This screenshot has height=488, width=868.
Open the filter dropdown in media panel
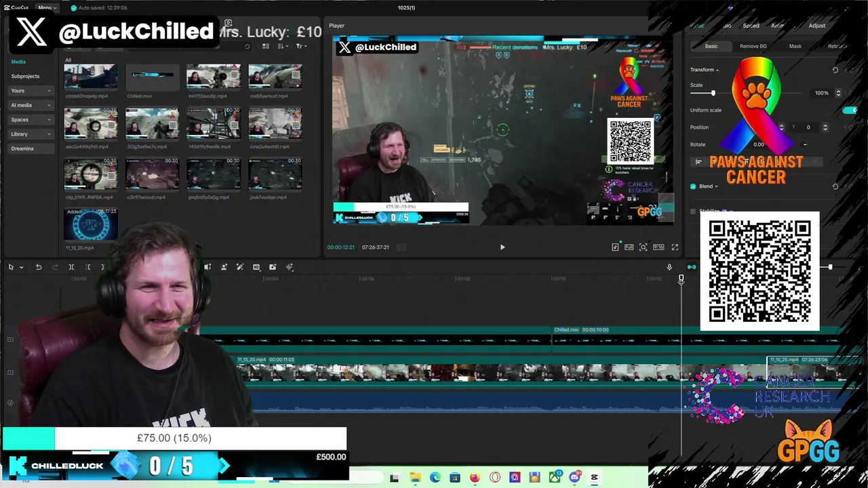301,46
